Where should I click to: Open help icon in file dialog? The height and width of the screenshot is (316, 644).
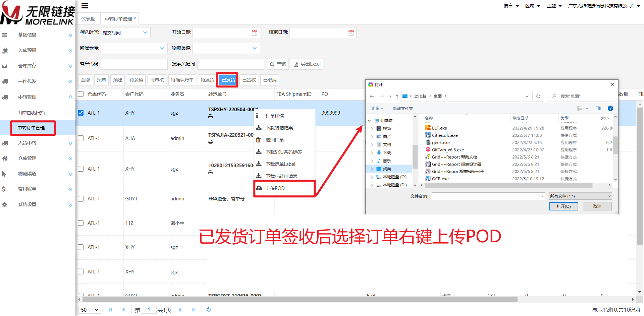[x=610, y=108]
